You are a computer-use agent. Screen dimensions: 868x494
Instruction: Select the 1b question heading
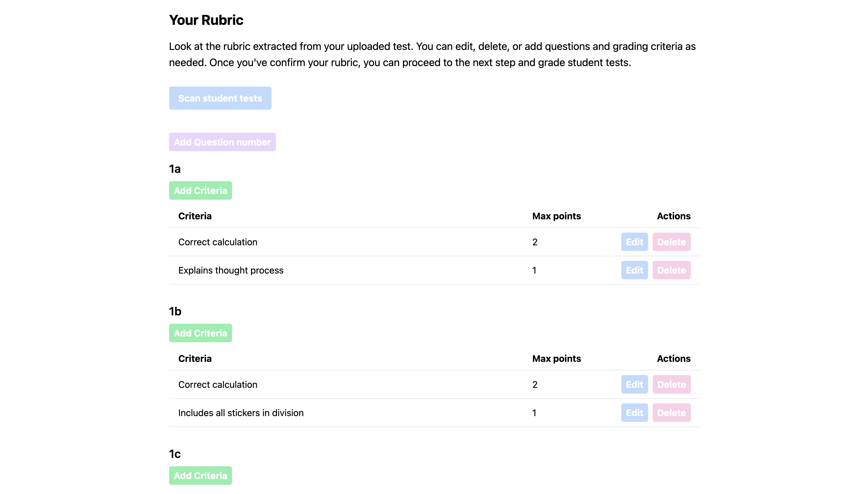tap(175, 311)
